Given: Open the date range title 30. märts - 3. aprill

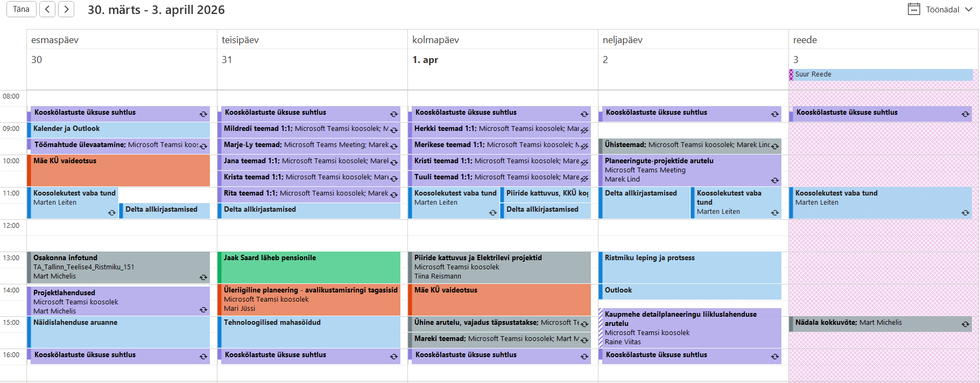Looking at the screenshot, I should tap(156, 10).
